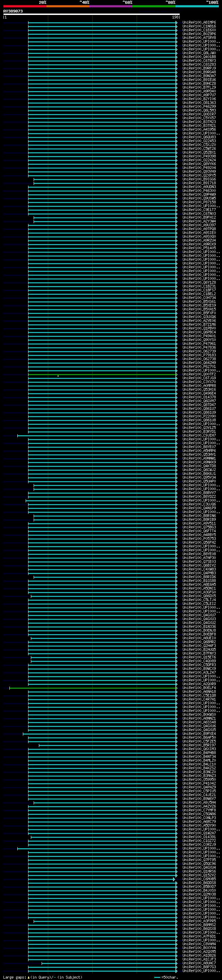Select hit label UniRef100_P46300
Screen dimensions: 222x980
tap(199, 191)
